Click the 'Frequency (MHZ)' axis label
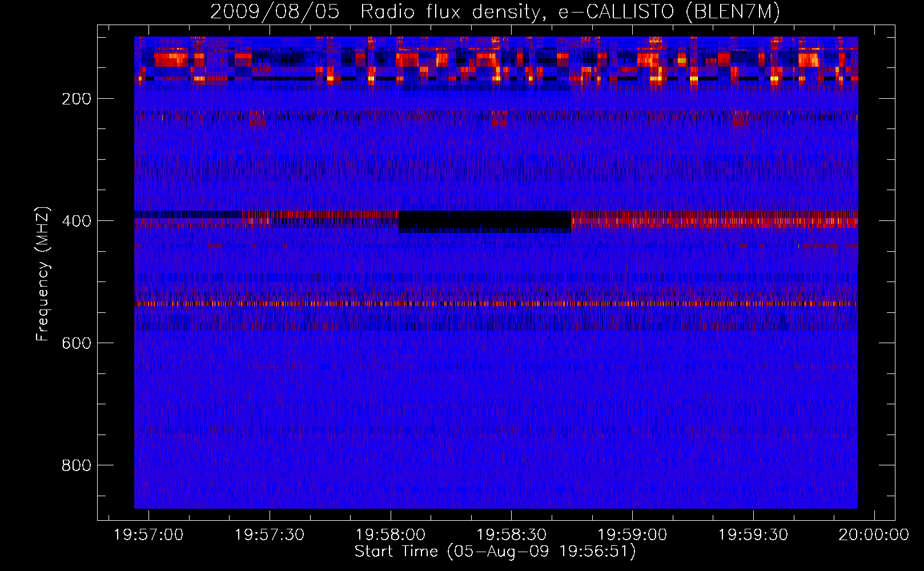Screen dimensions: 924x571 [43, 274]
